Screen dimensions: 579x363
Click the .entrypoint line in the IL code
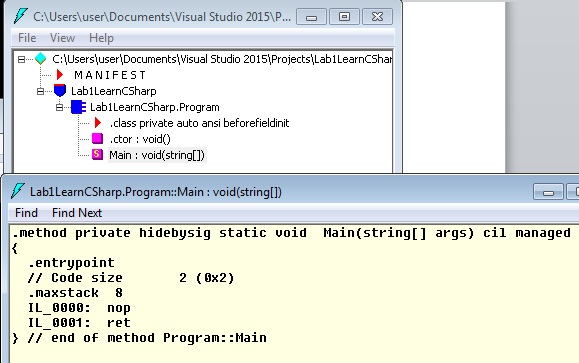click(71, 263)
